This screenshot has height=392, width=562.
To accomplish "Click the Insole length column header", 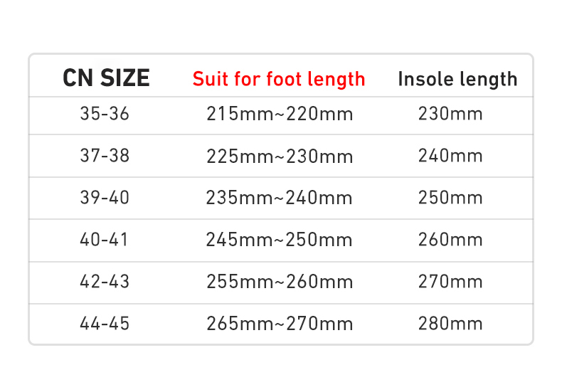I will (457, 78).
